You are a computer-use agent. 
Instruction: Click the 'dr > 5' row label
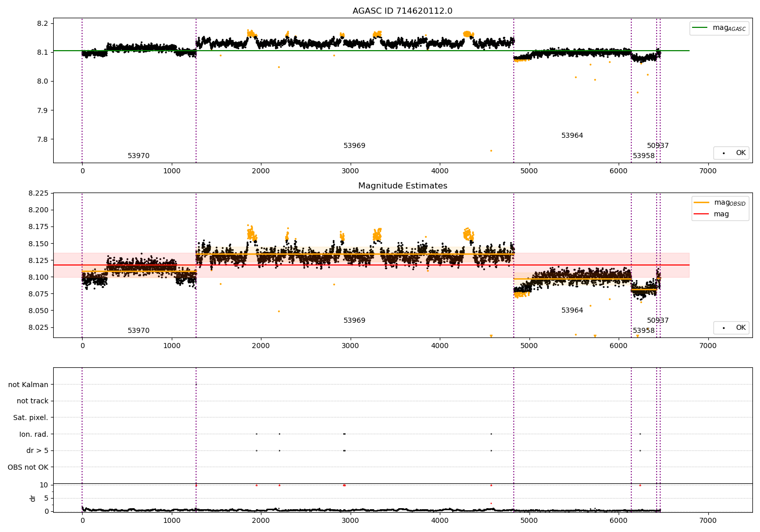(x=37, y=450)
